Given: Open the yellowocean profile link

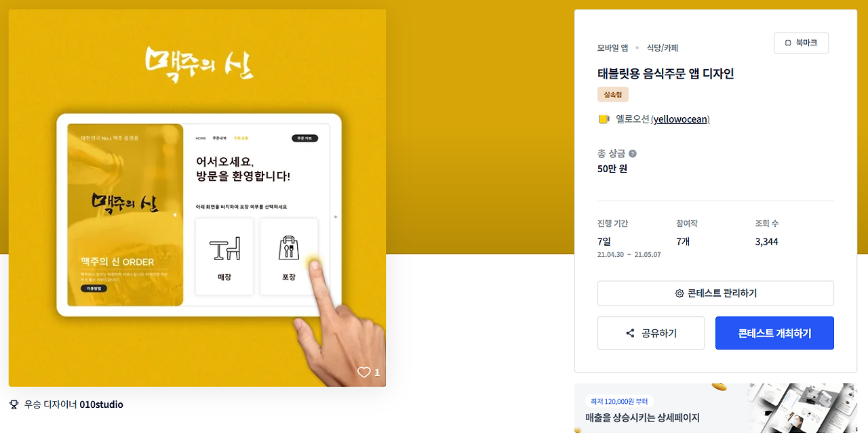Looking at the screenshot, I should tap(680, 119).
